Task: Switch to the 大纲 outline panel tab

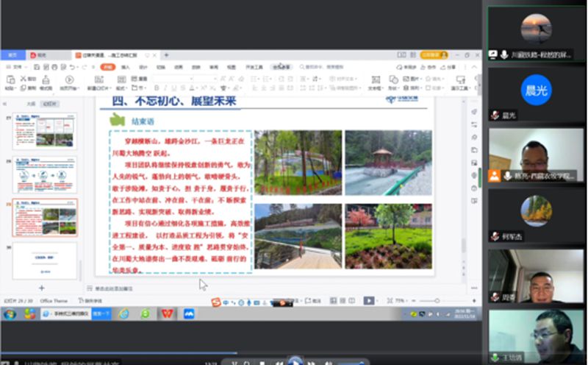Action: [31, 104]
